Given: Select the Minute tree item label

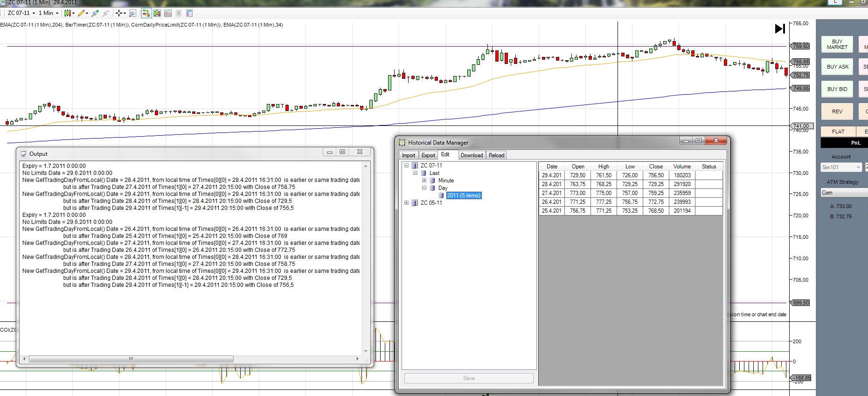Looking at the screenshot, I should (x=446, y=181).
